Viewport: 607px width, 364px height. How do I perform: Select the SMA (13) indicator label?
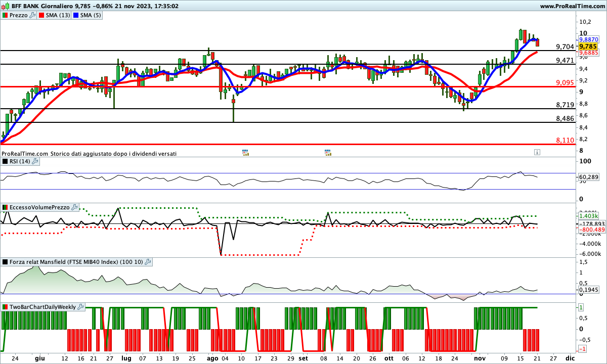[58, 16]
